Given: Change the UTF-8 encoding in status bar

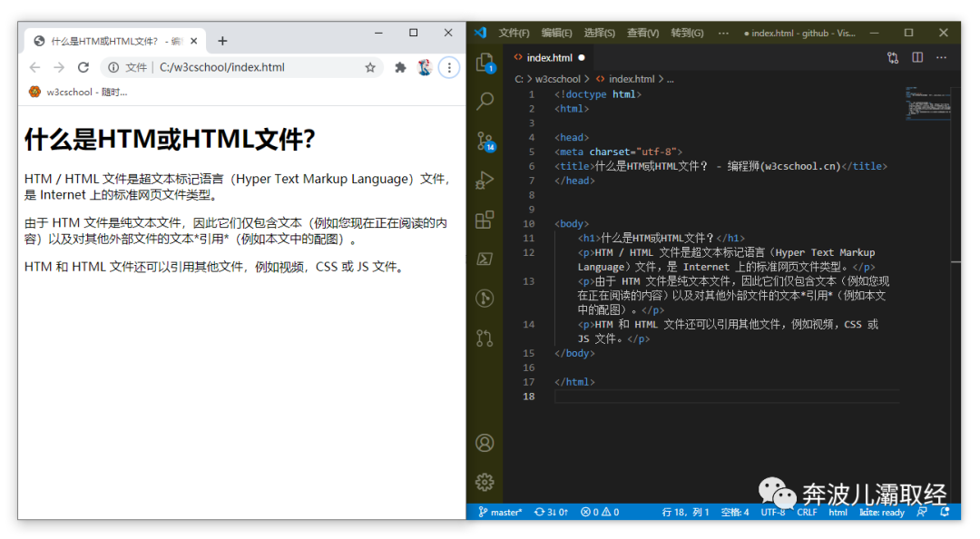Looking at the screenshot, I should tap(773, 512).
